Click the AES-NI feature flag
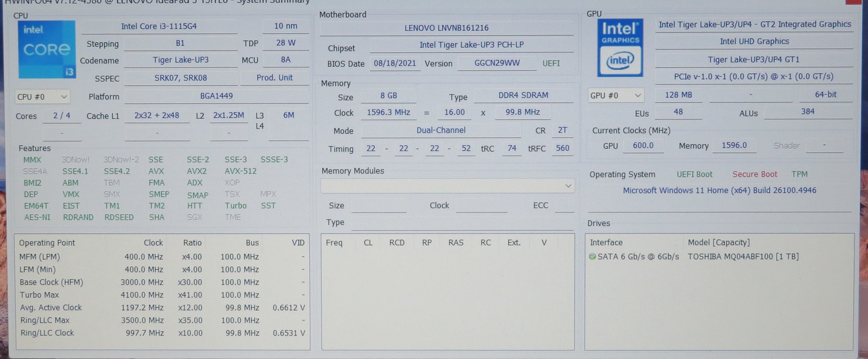This screenshot has width=868, height=359. tap(37, 217)
